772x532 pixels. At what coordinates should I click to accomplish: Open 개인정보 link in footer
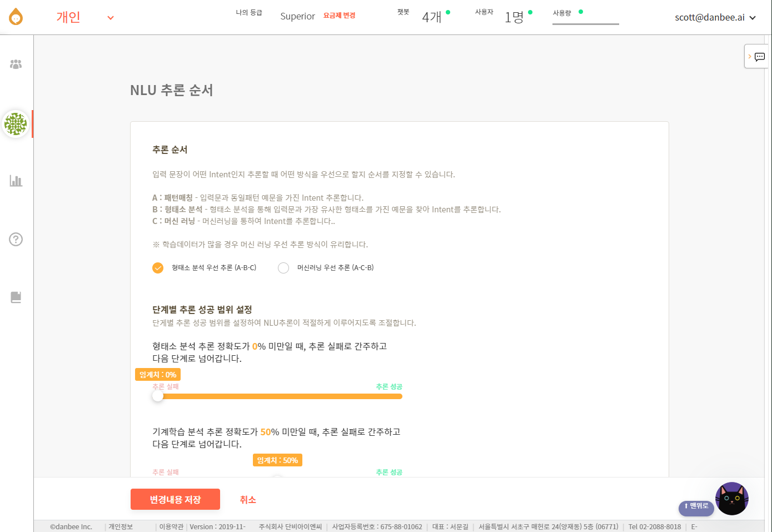[121, 526]
